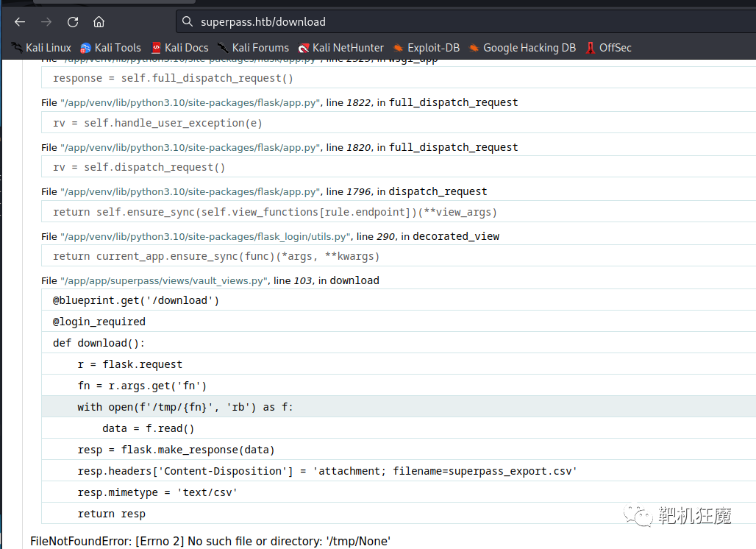Click the 'response = self.full_dispatch_request()' code line
Image resolution: width=756 pixels, height=549 pixels.
[x=399, y=78]
